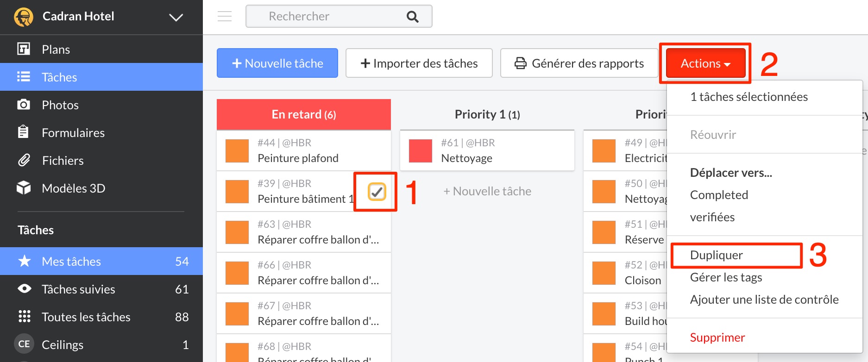Click Générer des rapports button
The image size is (868, 362).
pos(579,63)
